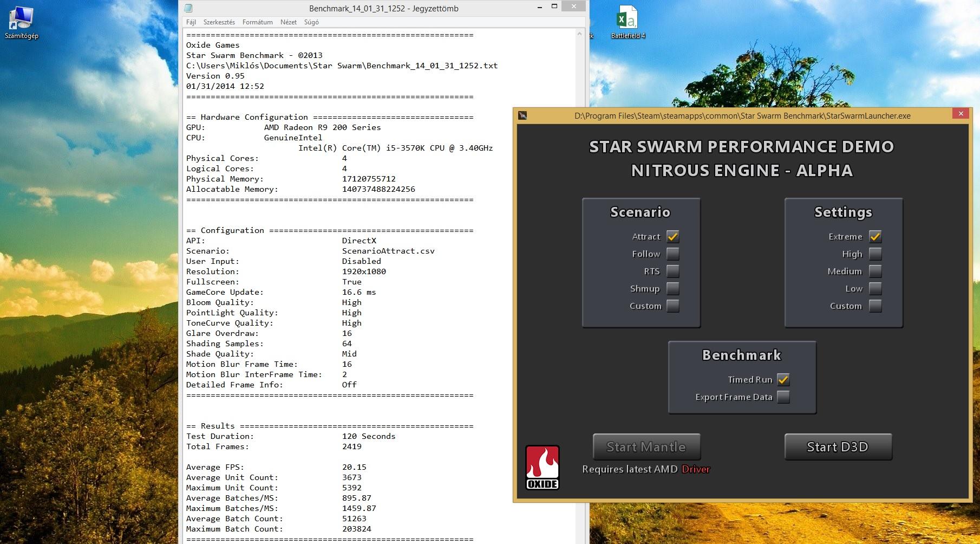Click the Detailed Frame Info value Off
The width and height of the screenshot is (980, 544).
349,385
